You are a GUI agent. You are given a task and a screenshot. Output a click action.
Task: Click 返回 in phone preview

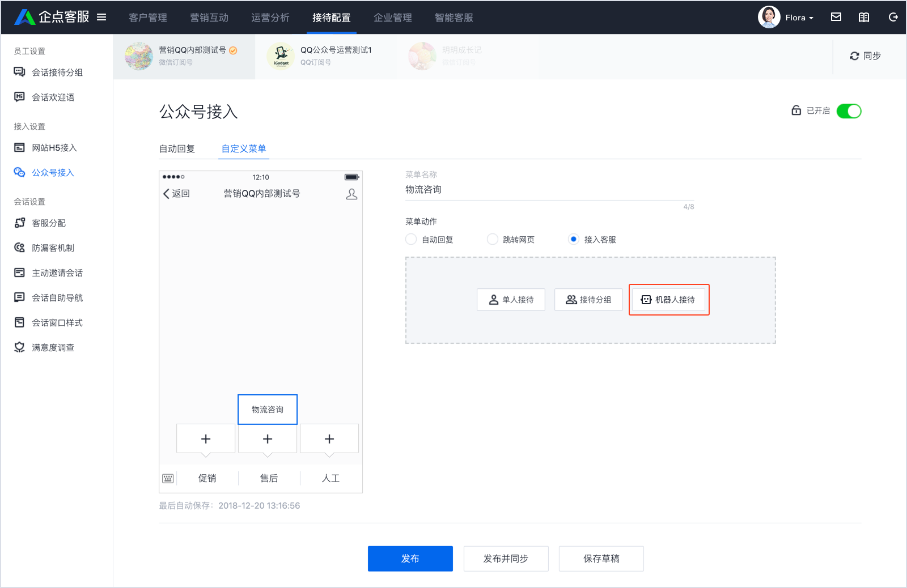coord(176,193)
